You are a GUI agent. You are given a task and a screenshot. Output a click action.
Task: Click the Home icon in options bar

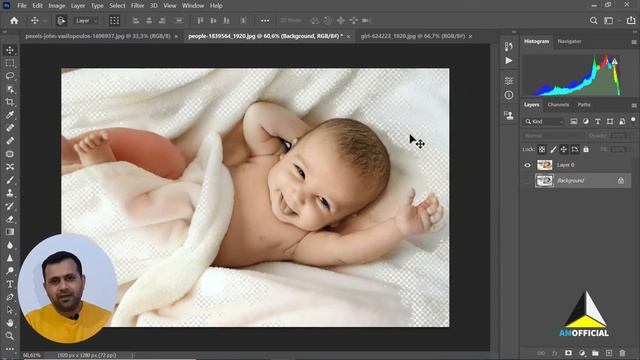14,20
